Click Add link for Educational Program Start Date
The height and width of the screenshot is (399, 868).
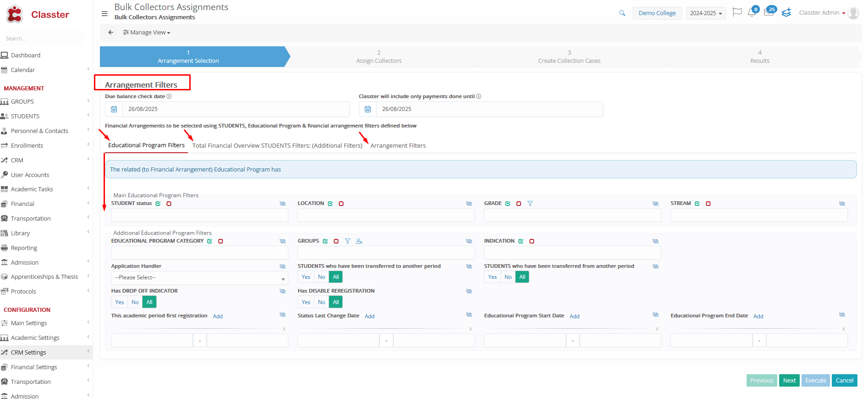574,316
